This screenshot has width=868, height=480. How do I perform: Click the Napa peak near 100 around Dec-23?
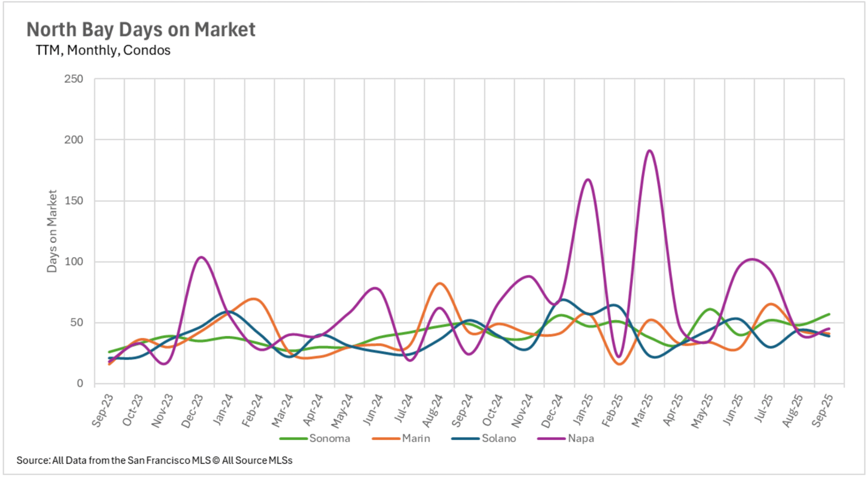pyautogui.click(x=201, y=258)
